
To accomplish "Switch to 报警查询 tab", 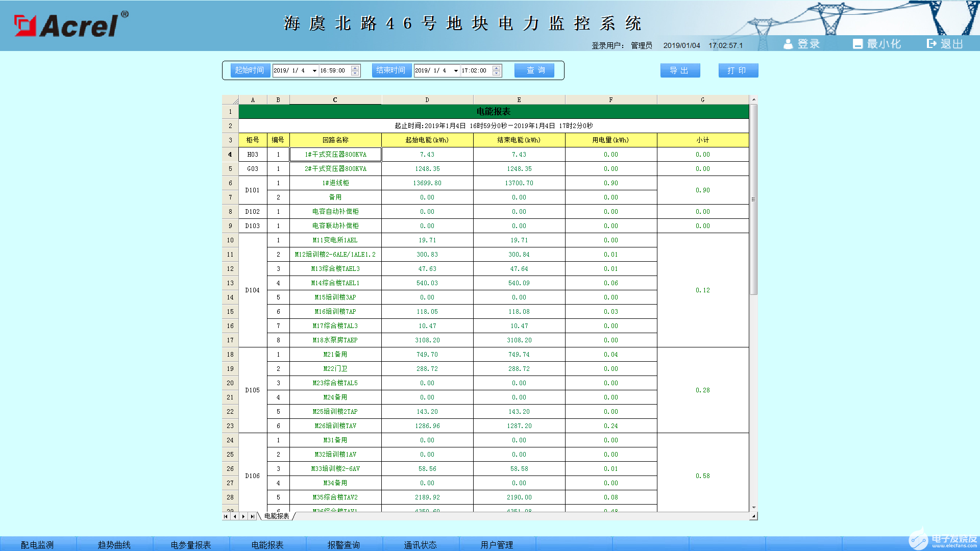I will [344, 544].
